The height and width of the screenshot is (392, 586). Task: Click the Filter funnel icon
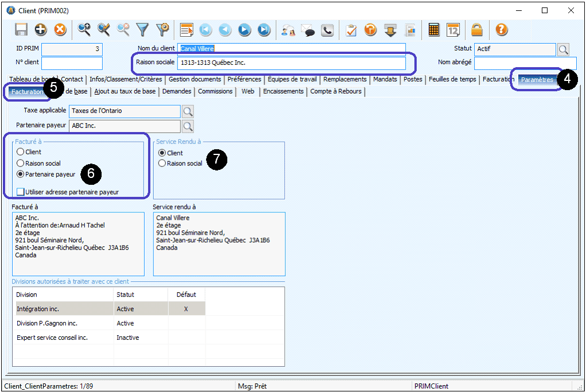(x=142, y=29)
